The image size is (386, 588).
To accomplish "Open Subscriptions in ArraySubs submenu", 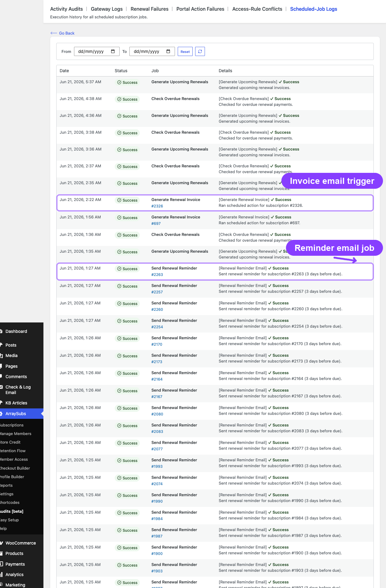I will (12, 425).
